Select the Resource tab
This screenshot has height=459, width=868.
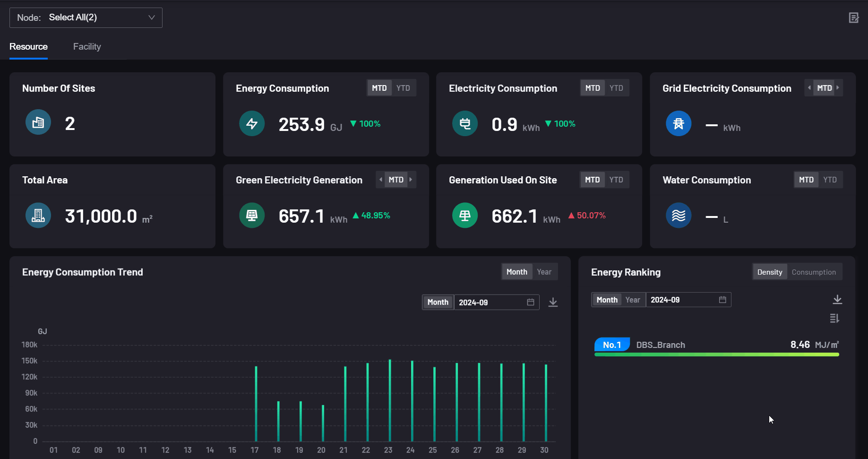tap(28, 46)
